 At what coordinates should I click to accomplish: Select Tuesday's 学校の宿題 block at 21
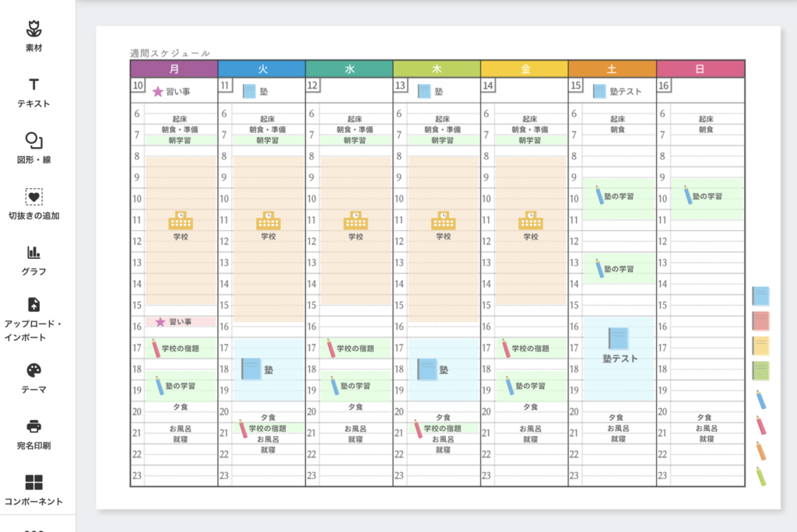point(269,429)
